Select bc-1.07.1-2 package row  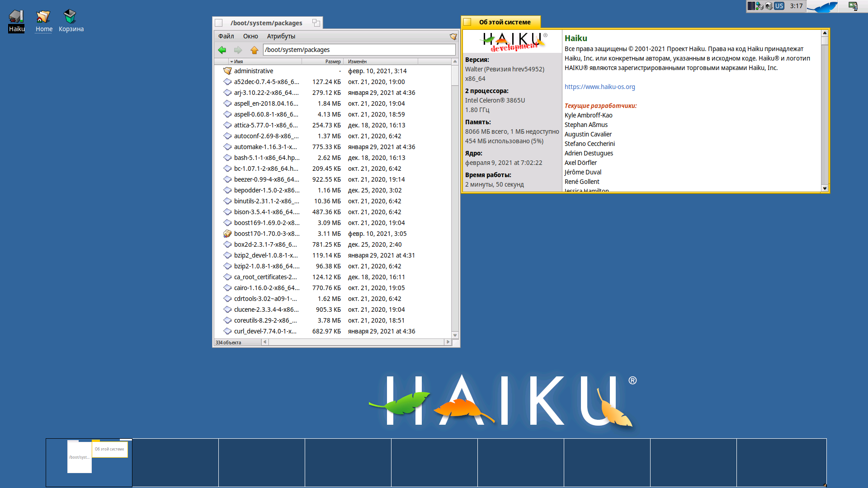tap(332, 169)
